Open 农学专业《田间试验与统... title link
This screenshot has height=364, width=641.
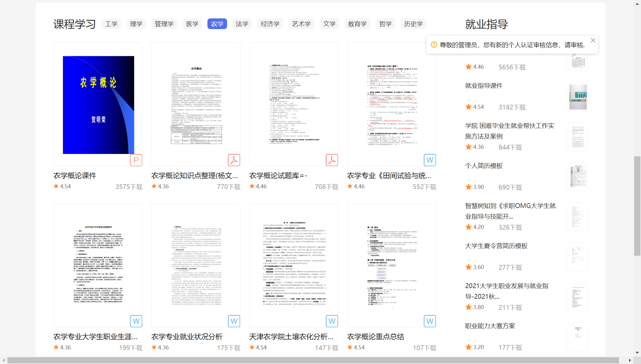pyautogui.click(x=389, y=176)
